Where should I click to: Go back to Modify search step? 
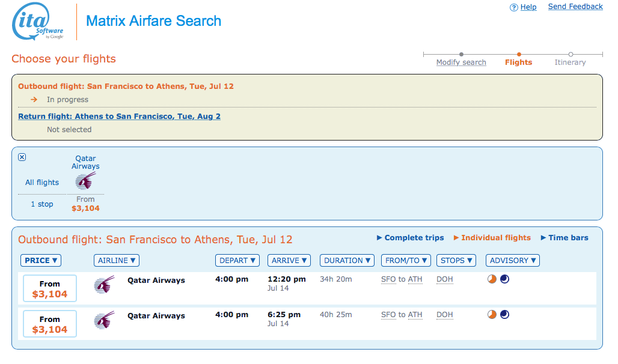(461, 62)
